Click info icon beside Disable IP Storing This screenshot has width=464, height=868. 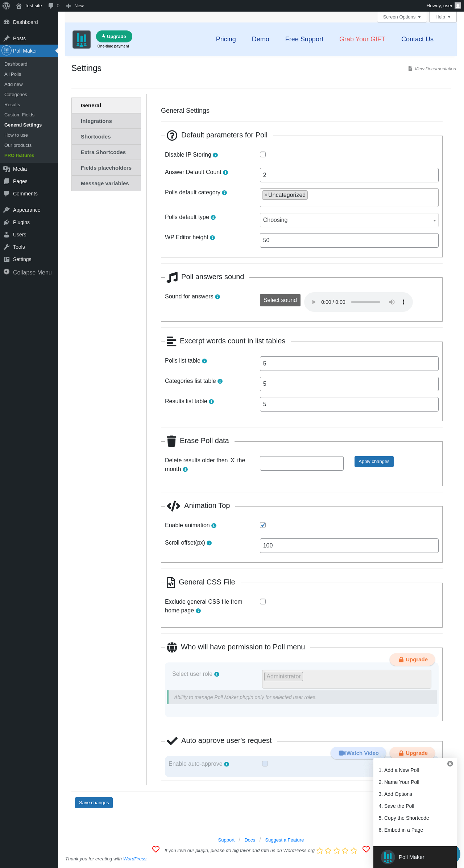[215, 155]
